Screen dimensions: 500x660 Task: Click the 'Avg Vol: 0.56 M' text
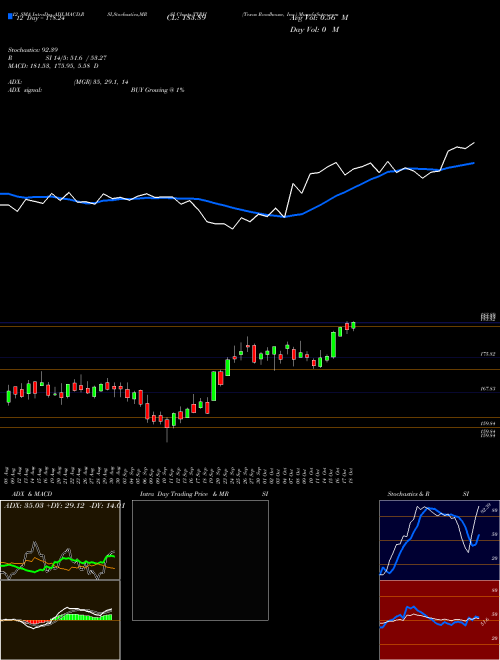coord(319,18)
